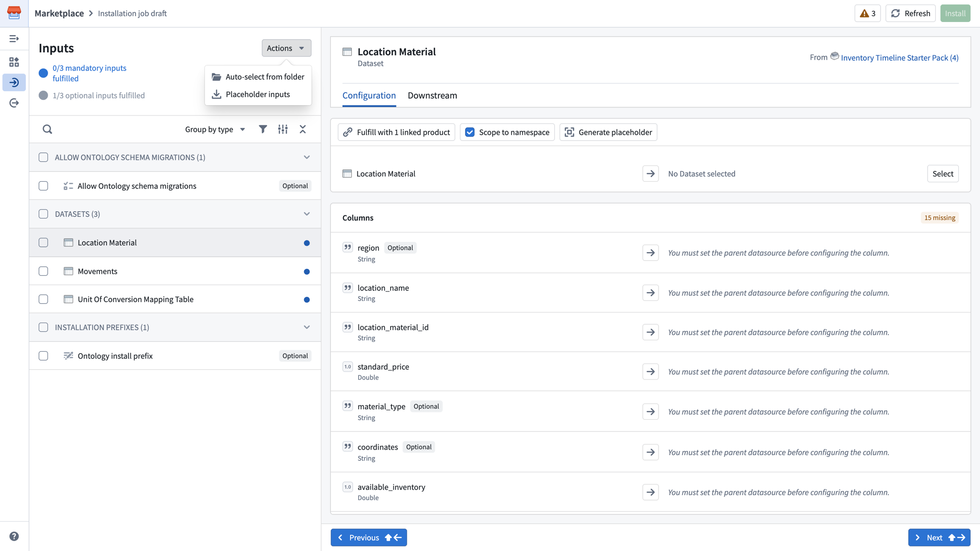The height and width of the screenshot is (551, 980).
Task: Open the Outputs icon in sidebar
Action: pyautogui.click(x=14, y=103)
